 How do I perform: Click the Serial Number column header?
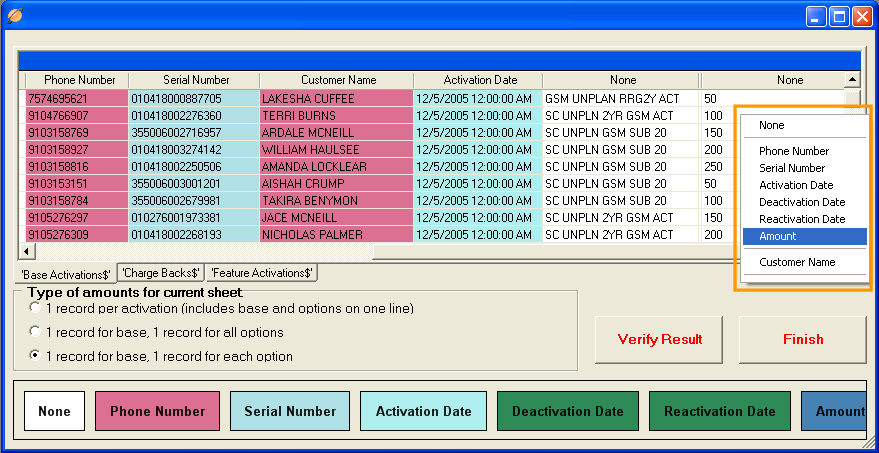194,80
